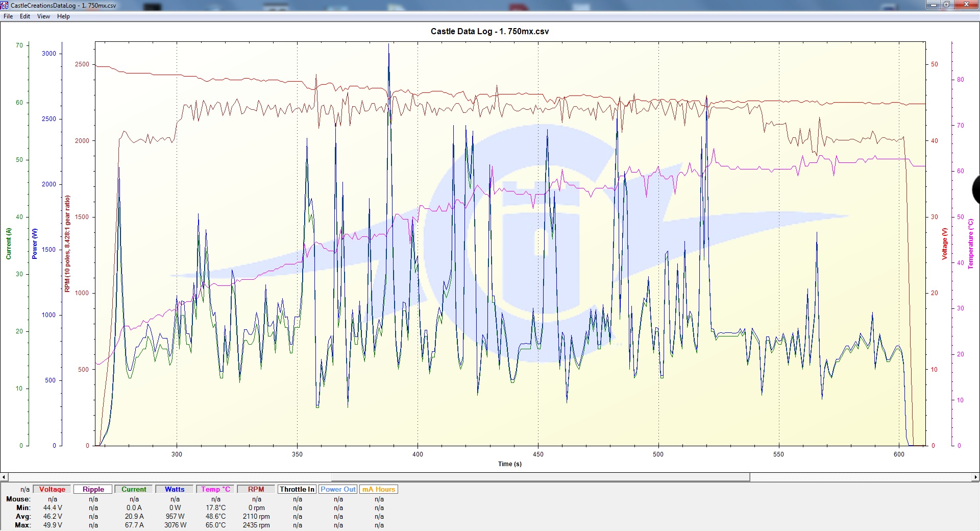Toggle the Voltage series button
The image size is (980, 531).
point(52,489)
